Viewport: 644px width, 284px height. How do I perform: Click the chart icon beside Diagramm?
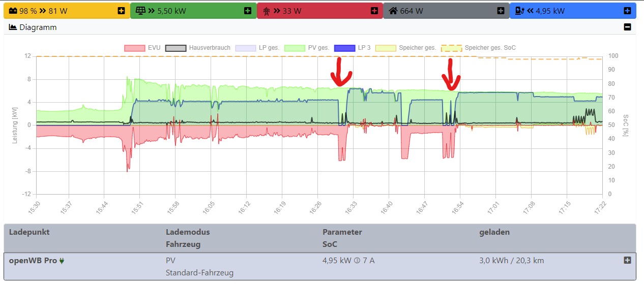coord(13,27)
